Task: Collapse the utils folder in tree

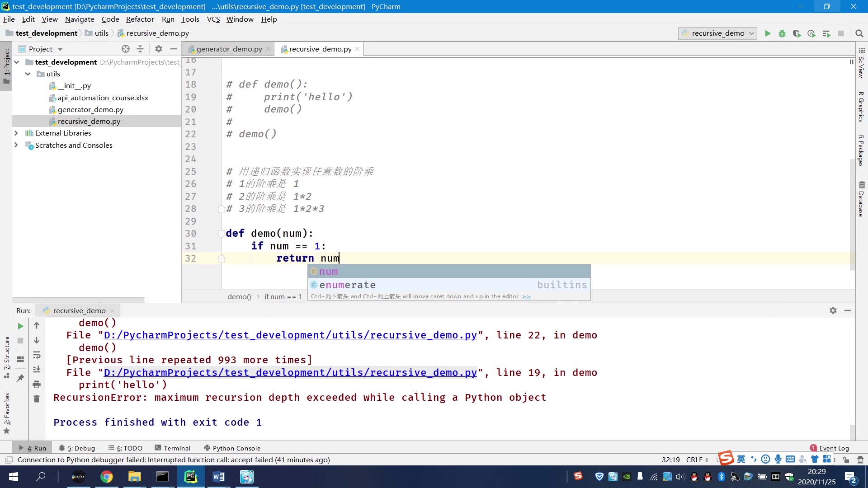Action: pos(28,74)
